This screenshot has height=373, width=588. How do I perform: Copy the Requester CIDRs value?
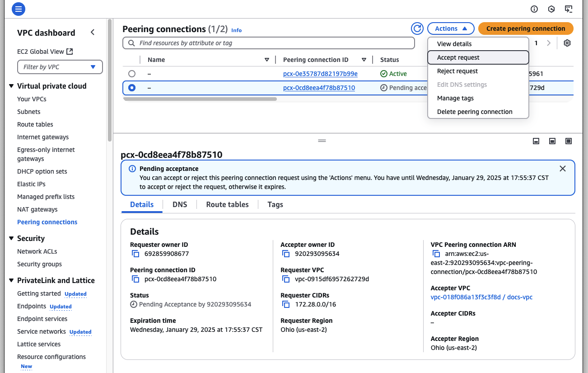[x=286, y=304]
